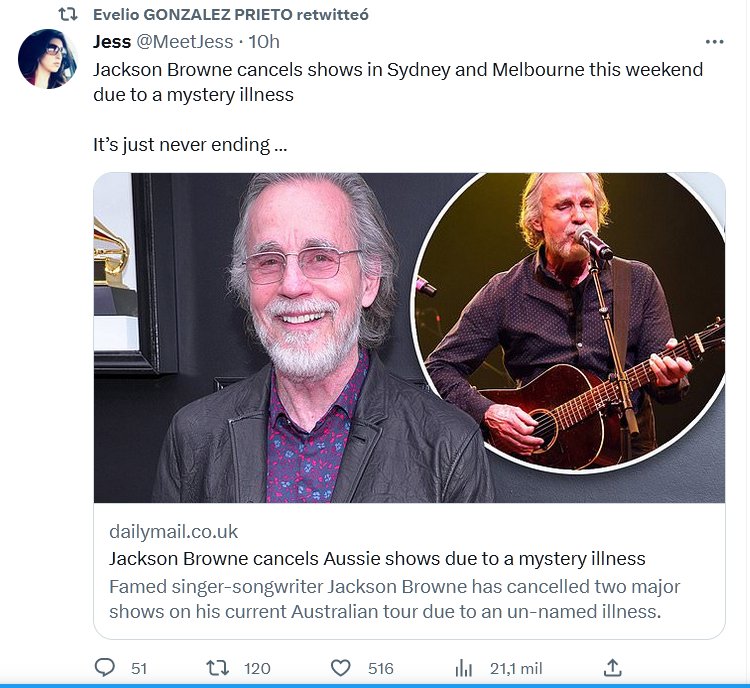Click the dailymail.co.uk source domain

tap(173, 531)
